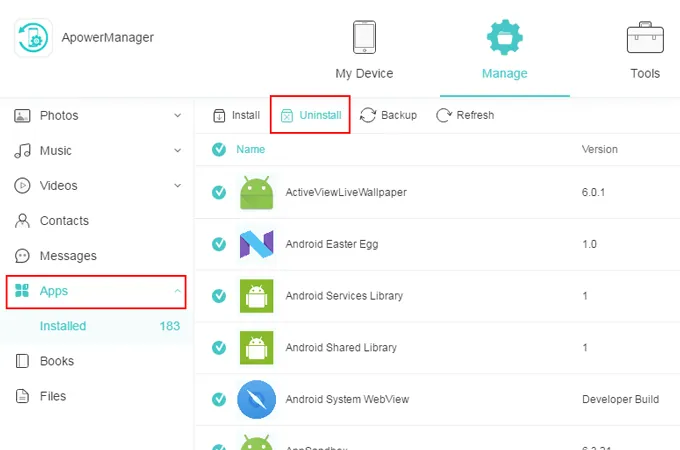Click the Install toolbar icon

tap(219, 116)
